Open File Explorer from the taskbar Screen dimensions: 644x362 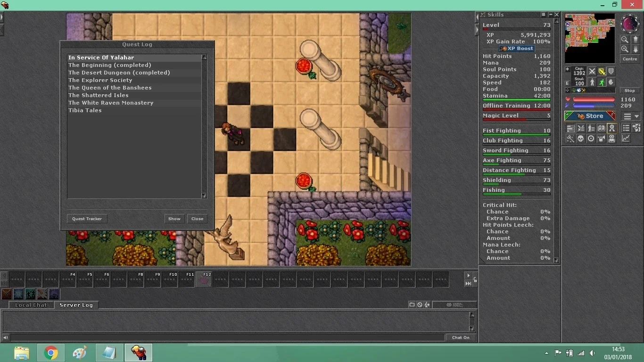[x=22, y=353]
